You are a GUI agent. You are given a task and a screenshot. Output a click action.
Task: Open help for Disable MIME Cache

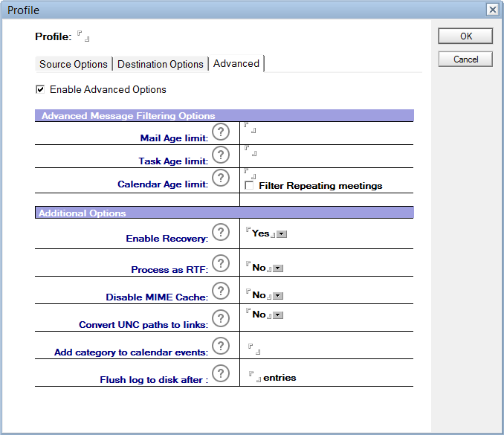tap(220, 291)
